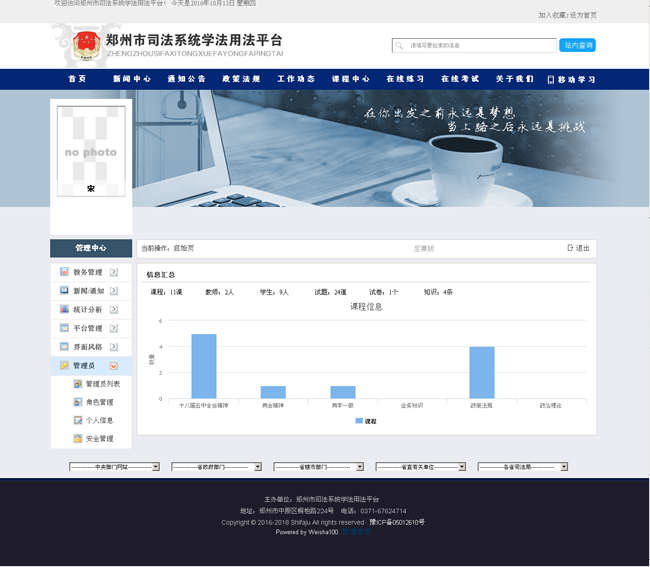Open 政策法规 in navigation bar
The width and height of the screenshot is (650, 567).
click(241, 79)
